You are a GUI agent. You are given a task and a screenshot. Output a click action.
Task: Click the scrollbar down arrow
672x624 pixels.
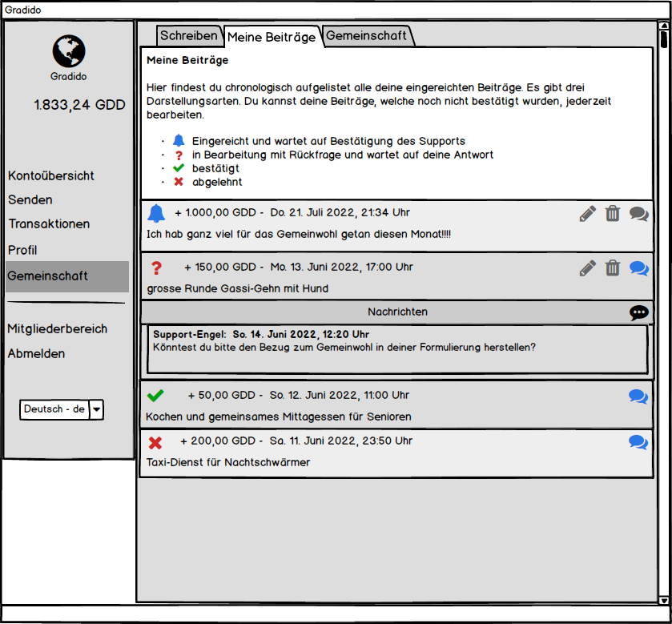click(663, 600)
